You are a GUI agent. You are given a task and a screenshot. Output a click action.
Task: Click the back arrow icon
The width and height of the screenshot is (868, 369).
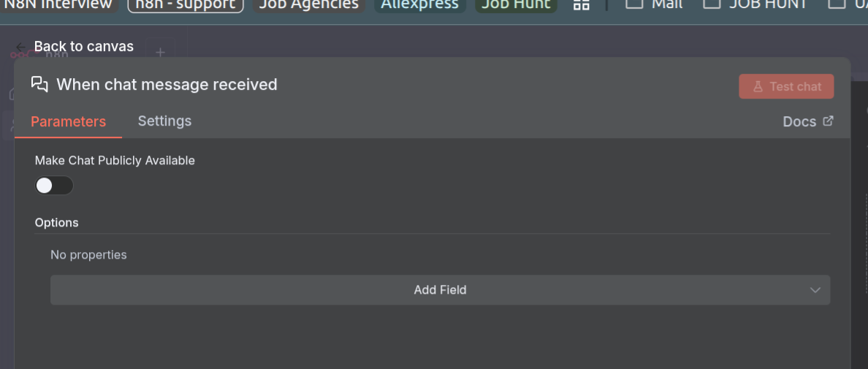pyautogui.click(x=20, y=47)
